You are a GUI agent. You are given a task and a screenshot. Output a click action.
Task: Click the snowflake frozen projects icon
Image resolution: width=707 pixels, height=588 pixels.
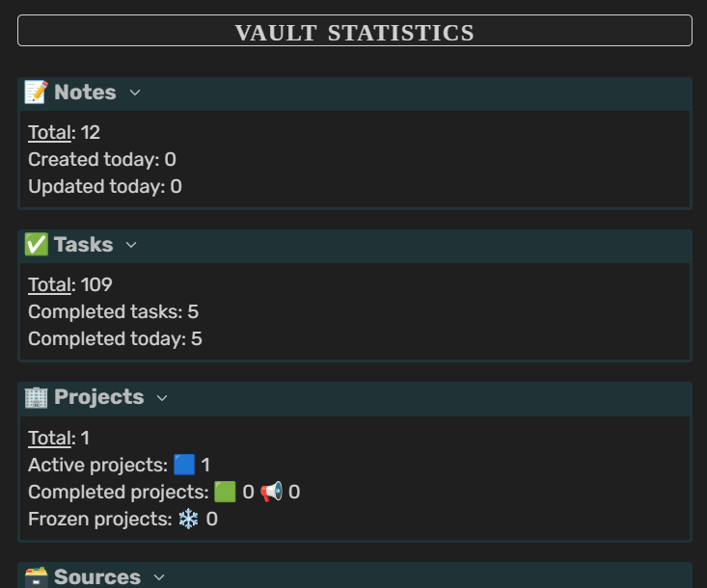(x=189, y=519)
